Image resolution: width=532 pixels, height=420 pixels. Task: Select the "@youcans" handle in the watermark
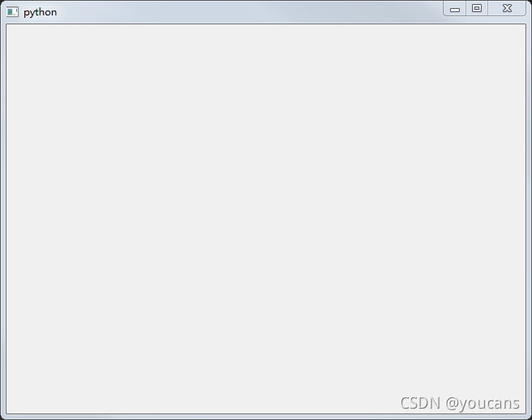483,404
